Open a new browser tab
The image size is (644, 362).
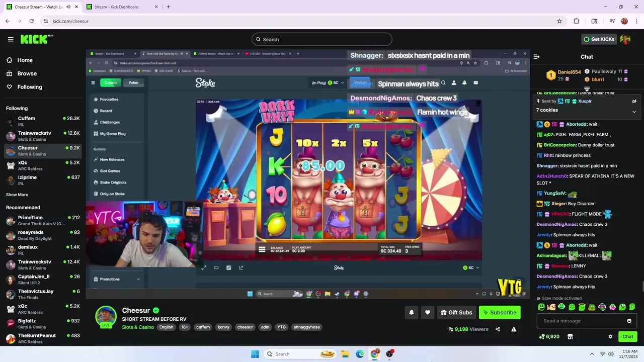pyautogui.click(x=168, y=7)
